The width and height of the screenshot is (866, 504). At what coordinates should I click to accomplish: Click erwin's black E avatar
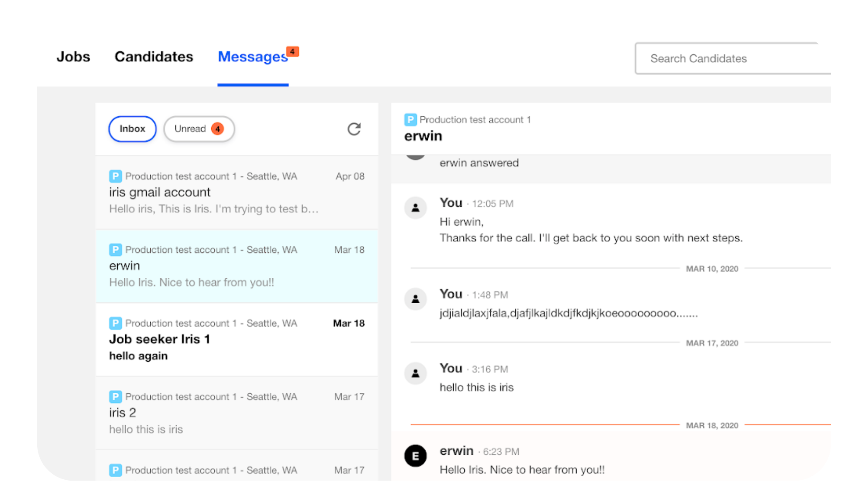tap(415, 456)
